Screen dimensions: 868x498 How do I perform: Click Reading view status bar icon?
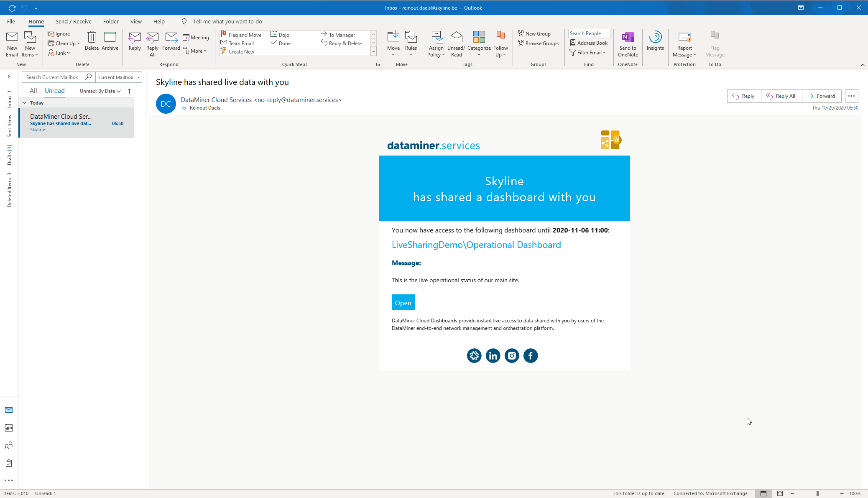coord(780,494)
